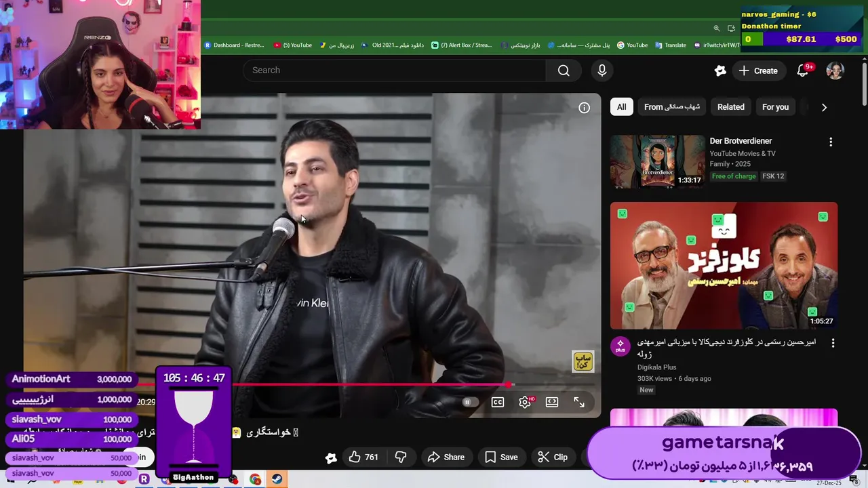Open the Der Brotverdiener title

click(x=741, y=141)
